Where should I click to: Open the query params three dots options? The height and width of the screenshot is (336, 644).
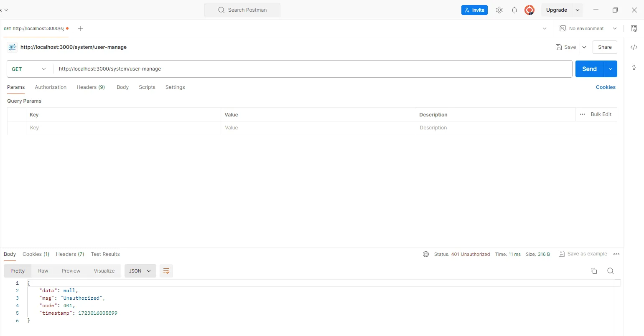coord(583,114)
